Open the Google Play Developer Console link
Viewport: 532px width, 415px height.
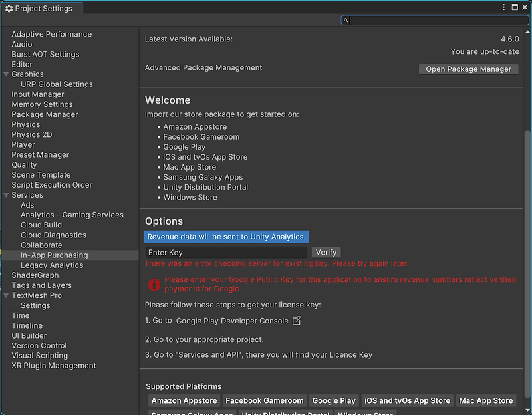point(232,321)
